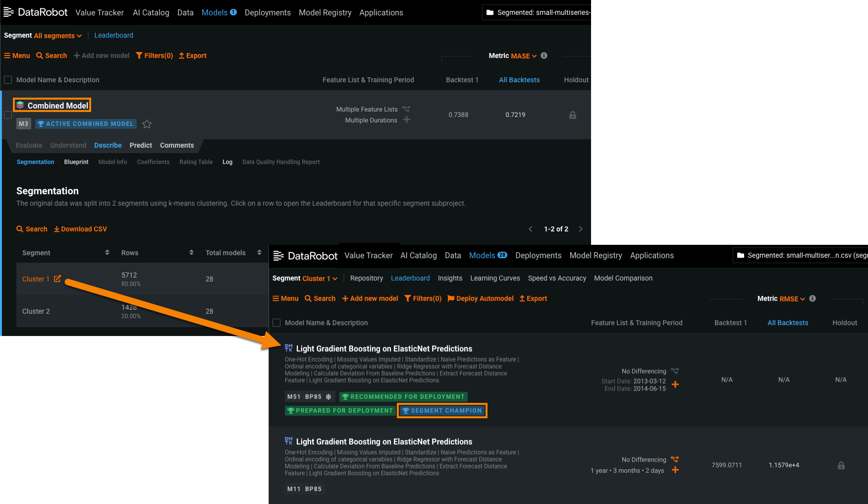Click the MASE metric info icon
The height and width of the screenshot is (504, 868).
tap(544, 56)
